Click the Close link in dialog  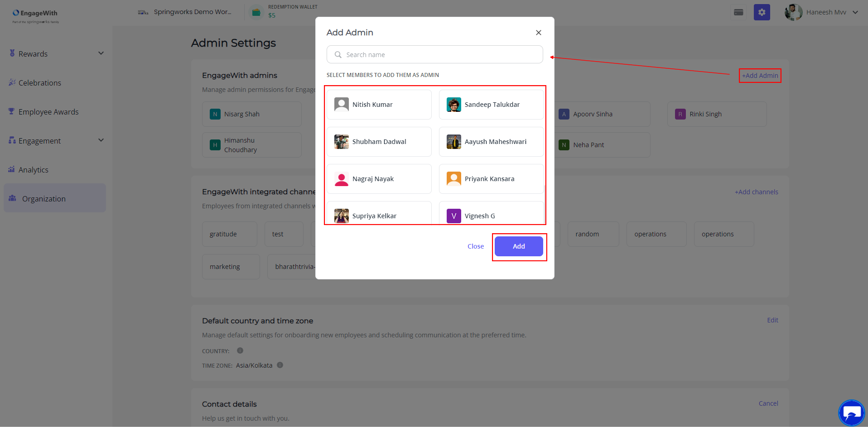(476, 246)
